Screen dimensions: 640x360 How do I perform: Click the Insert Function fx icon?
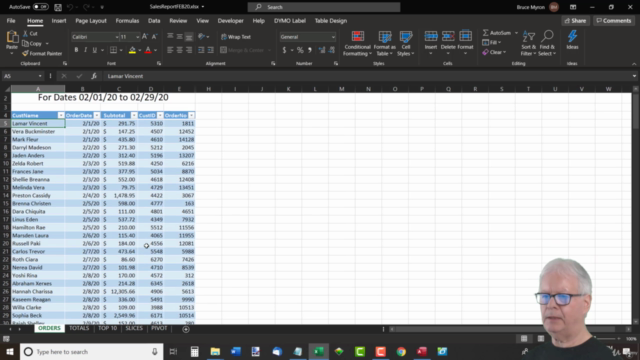point(94,76)
